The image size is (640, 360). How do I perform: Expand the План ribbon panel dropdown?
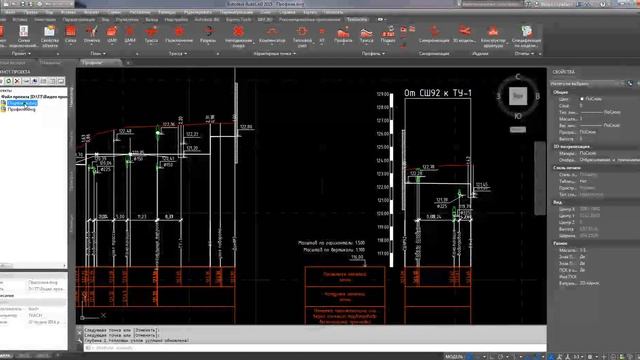[x=98, y=53]
